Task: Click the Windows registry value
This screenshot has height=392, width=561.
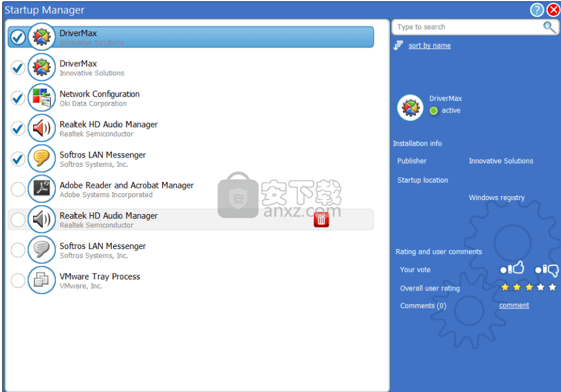Action: 497,198
